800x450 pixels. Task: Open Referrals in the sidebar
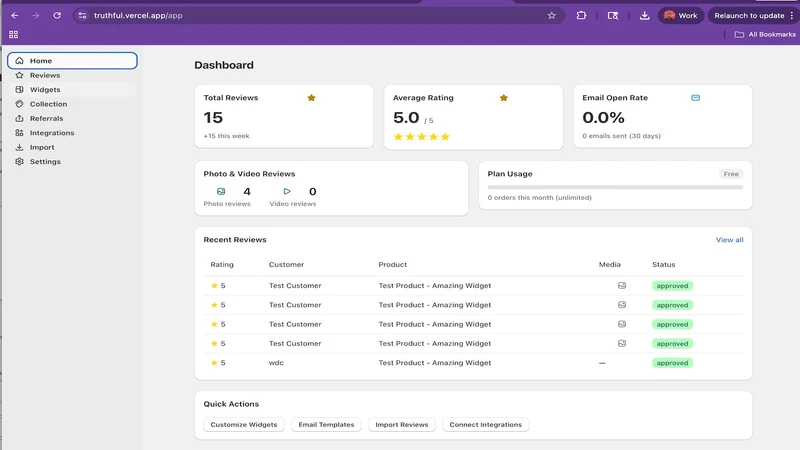72,118
